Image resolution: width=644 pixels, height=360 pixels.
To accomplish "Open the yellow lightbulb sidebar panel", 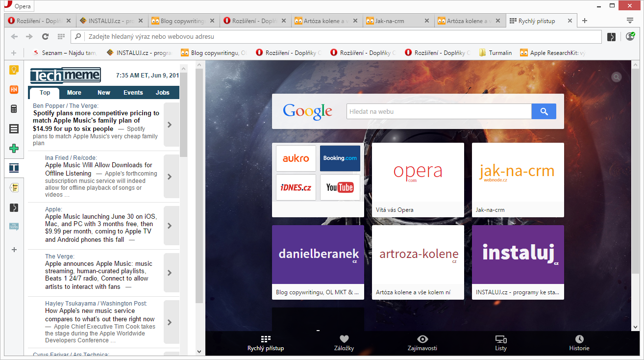I will point(14,70).
